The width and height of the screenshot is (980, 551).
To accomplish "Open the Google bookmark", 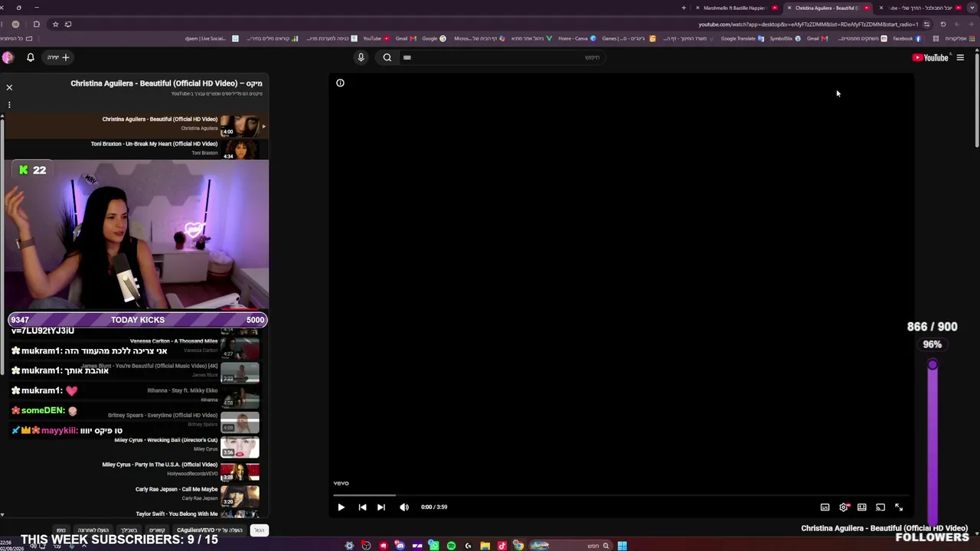I will [434, 38].
